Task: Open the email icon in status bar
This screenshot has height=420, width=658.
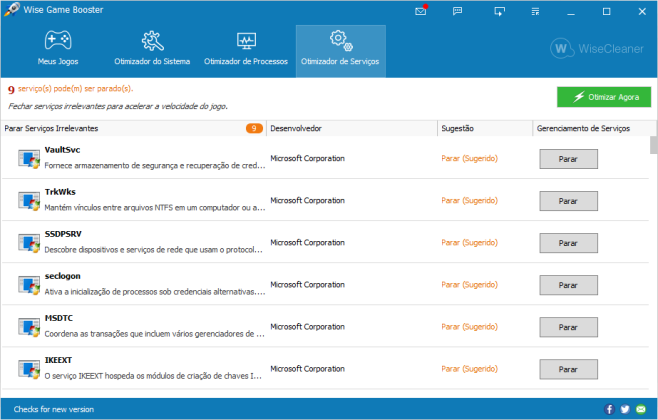Action: pyautogui.click(x=641, y=409)
